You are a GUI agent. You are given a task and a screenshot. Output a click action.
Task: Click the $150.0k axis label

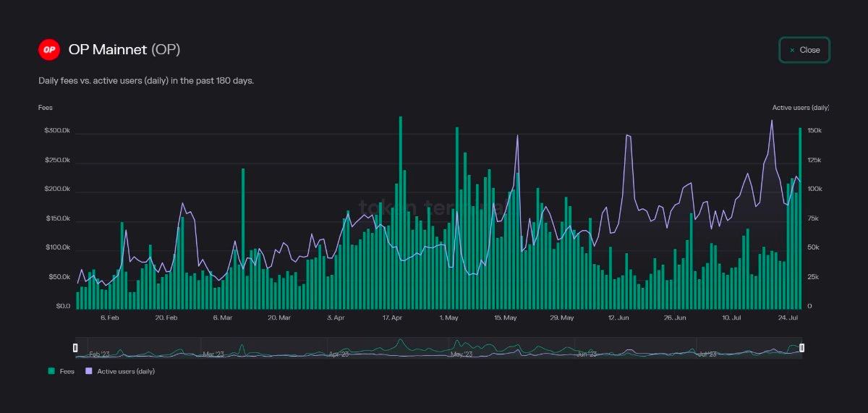click(57, 218)
